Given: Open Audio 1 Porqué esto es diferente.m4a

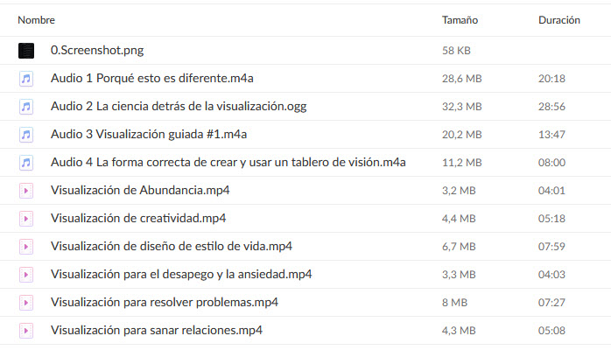Looking at the screenshot, I should tap(152, 78).
